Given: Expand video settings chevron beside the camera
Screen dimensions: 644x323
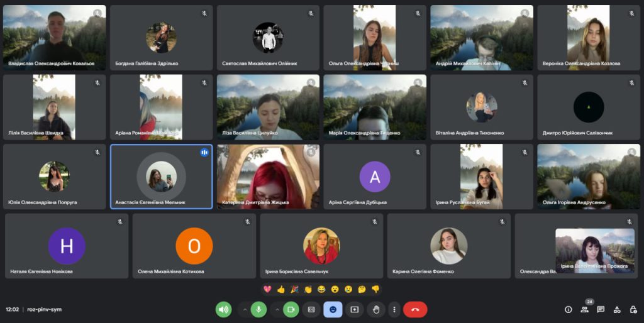Looking at the screenshot, I should click(x=277, y=309).
